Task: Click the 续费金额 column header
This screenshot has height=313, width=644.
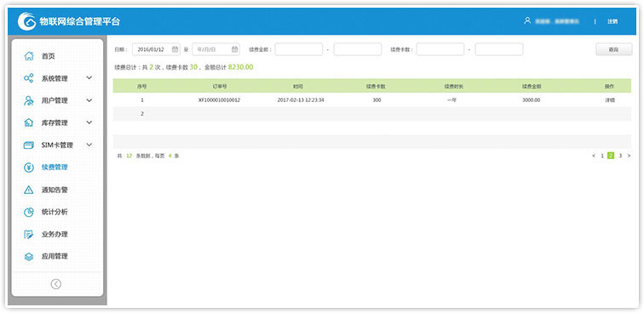Action: point(532,86)
